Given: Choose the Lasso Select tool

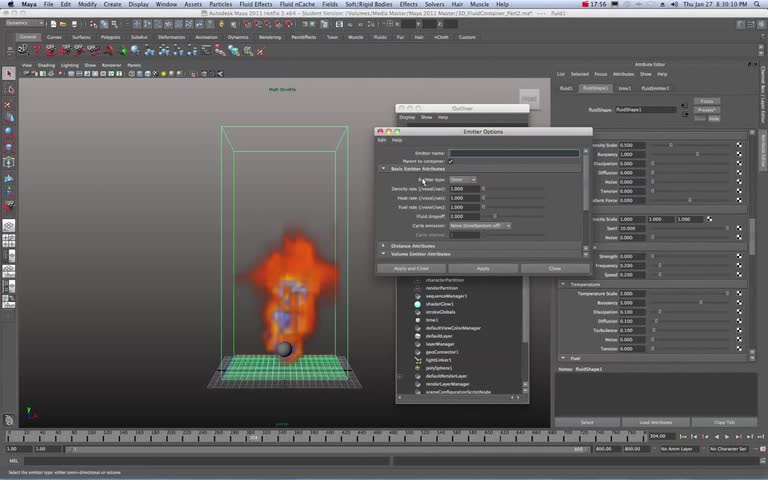Looking at the screenshot, I should click(8, 89).
